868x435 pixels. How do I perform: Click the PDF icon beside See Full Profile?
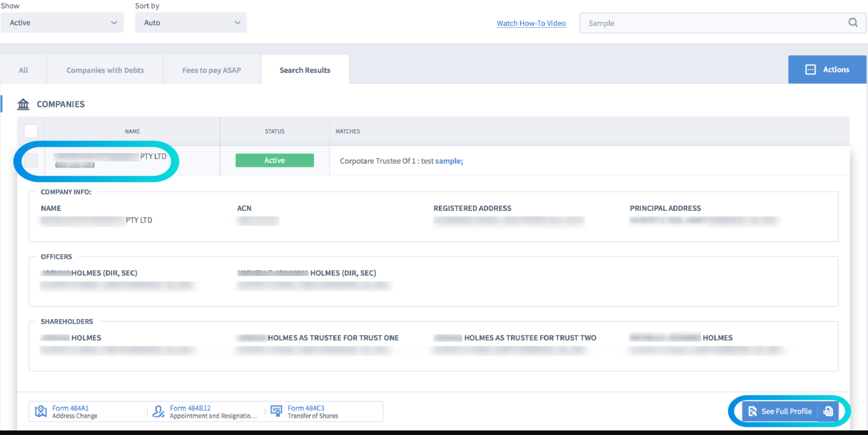(828, 411)
